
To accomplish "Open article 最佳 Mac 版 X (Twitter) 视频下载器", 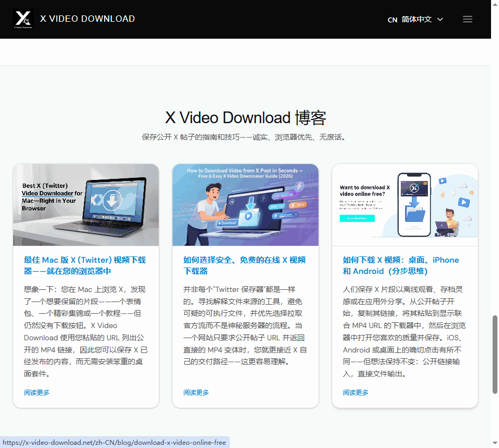I will pyautogui.click(x=84, y=265).
